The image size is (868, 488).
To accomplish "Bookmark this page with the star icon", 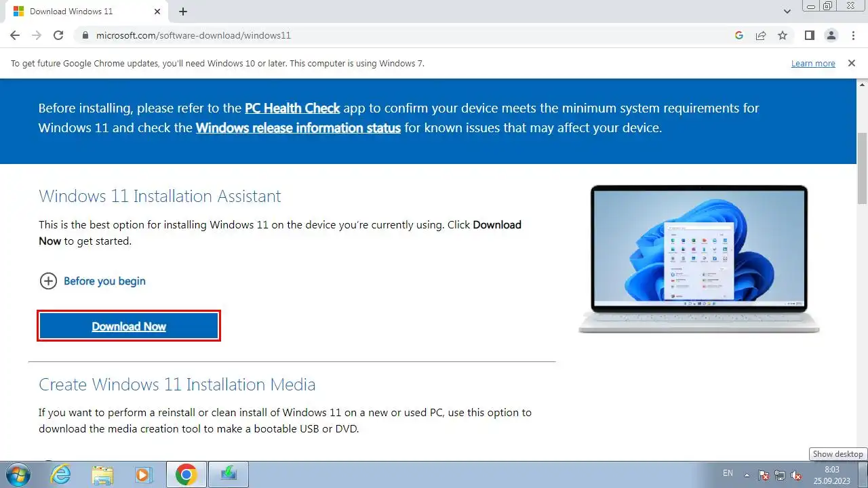I will point(783,35).
